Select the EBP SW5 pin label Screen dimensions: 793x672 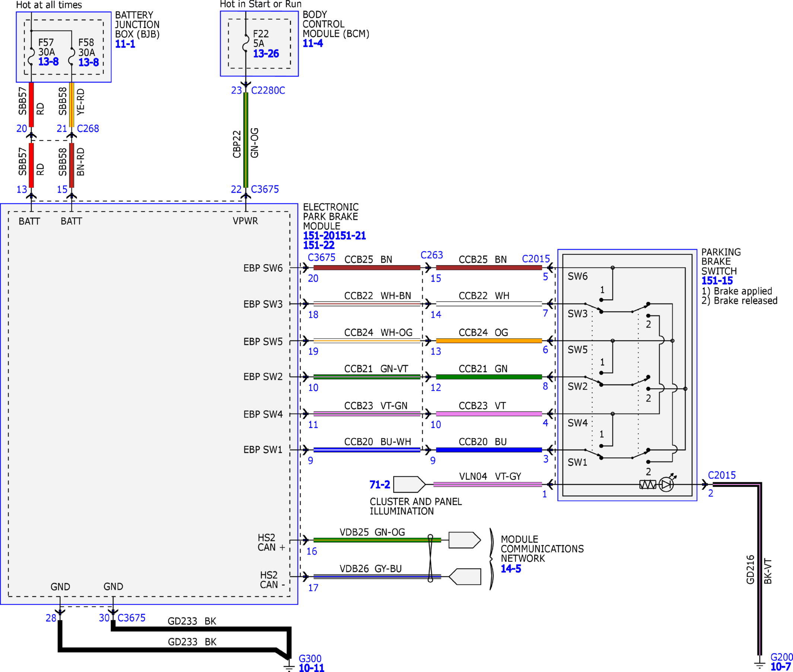[263, 341]
